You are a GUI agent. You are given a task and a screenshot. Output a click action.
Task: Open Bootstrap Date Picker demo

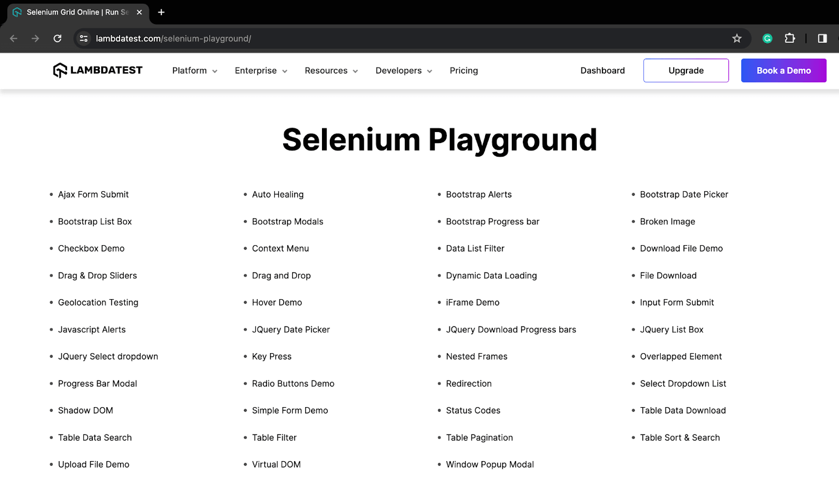coord(684,194)
